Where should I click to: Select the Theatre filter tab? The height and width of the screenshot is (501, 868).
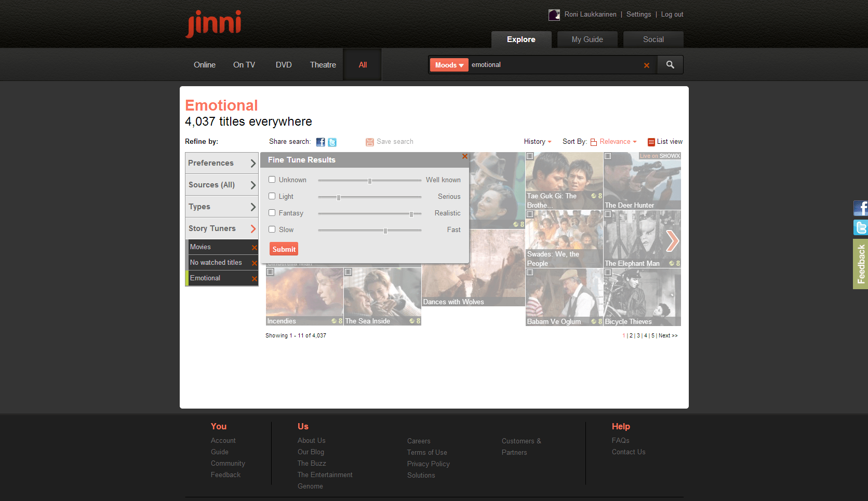pos(323,65)
